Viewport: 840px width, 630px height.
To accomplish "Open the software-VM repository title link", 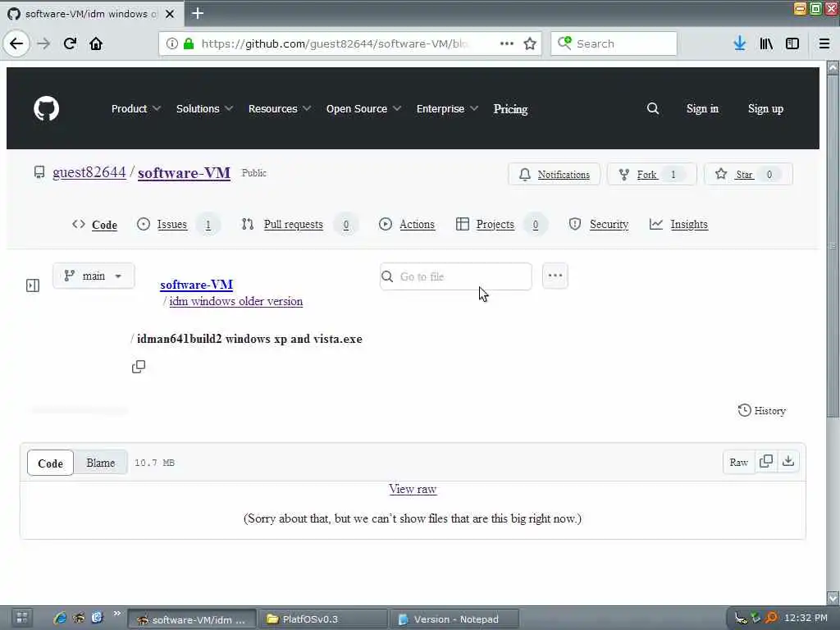I will click(x=184, y=173).
